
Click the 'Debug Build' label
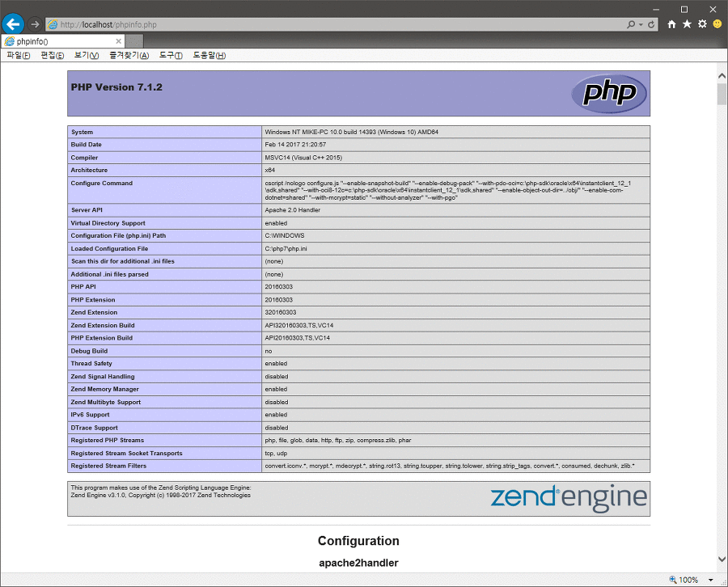[89, 351]
